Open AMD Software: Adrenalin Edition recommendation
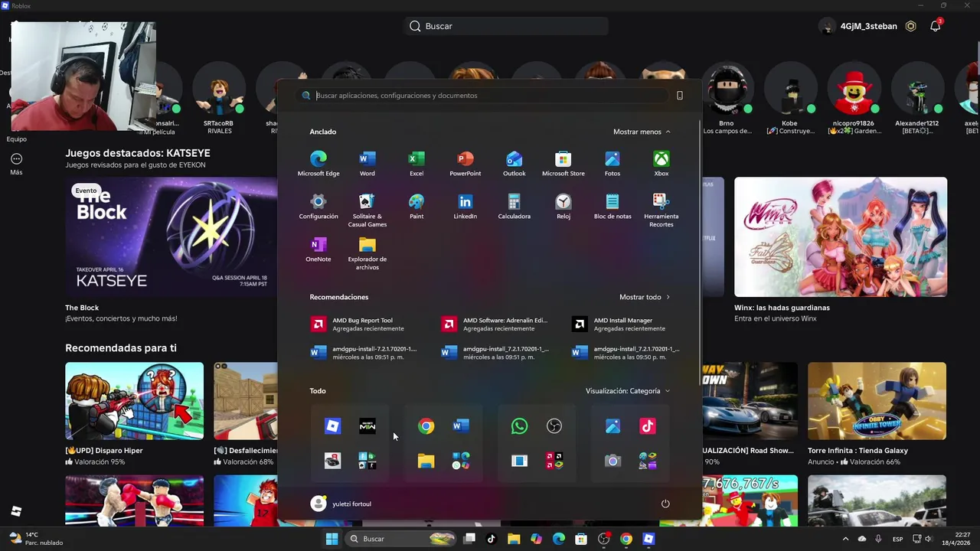The image size is (980, 551). tap(495, 324)
